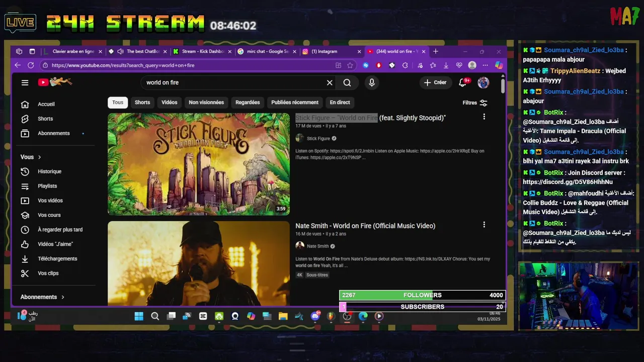This screenshot has height=362, width=644.
Task: Switch to The best ChatBot browser tab
Action: click(x=139, y=51)
